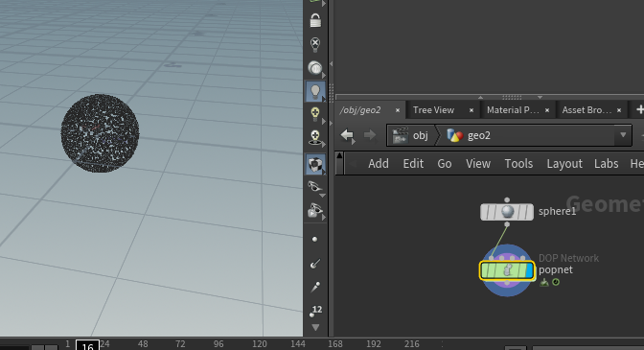Open the Go menu
This screenshot has width=644, height=350.
point(445,164)
